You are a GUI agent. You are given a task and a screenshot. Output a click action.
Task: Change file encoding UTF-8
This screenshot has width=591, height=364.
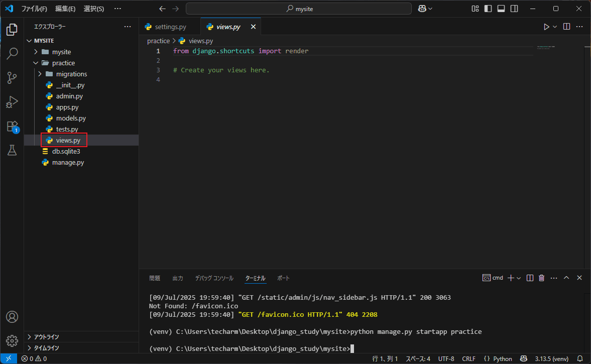[x=446, y=358]
